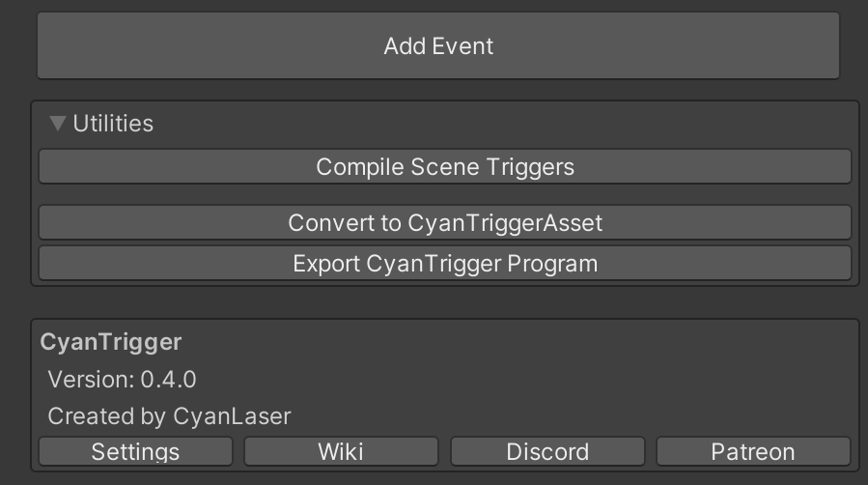Open the Patreon page button
This screenshot has height=485, width=868.
pos(753,451)
